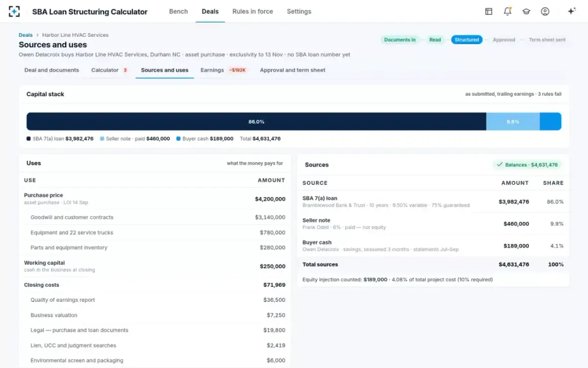Select the Approved stage
Viewport: 588px width, 368px height.
(504, 40)
